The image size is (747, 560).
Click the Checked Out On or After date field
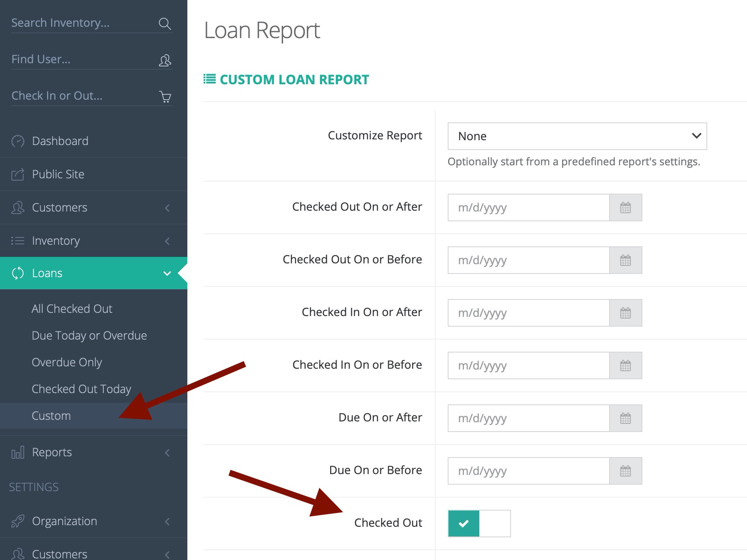point(528,207)
